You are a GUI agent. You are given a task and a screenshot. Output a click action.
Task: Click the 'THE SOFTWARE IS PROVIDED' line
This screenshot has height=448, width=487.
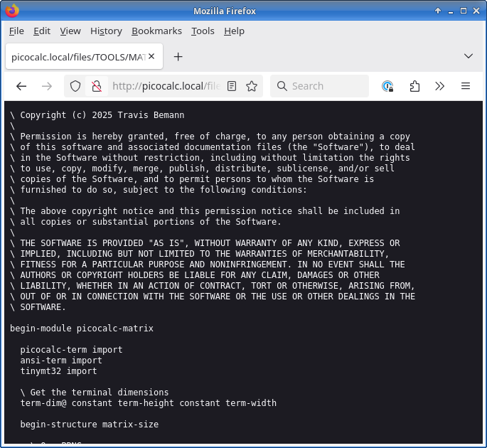click(205, 243)
